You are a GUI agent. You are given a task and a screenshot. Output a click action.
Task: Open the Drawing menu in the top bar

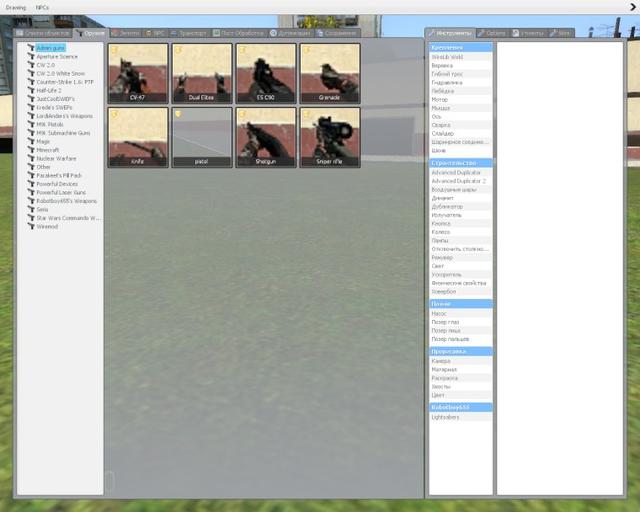[x=16, y=7]
